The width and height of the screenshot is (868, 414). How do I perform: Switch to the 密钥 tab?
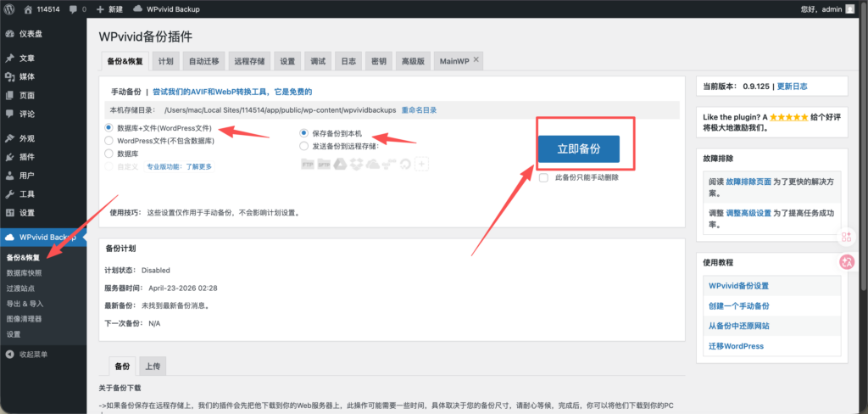pyautogui.click(x=379, y=62)
